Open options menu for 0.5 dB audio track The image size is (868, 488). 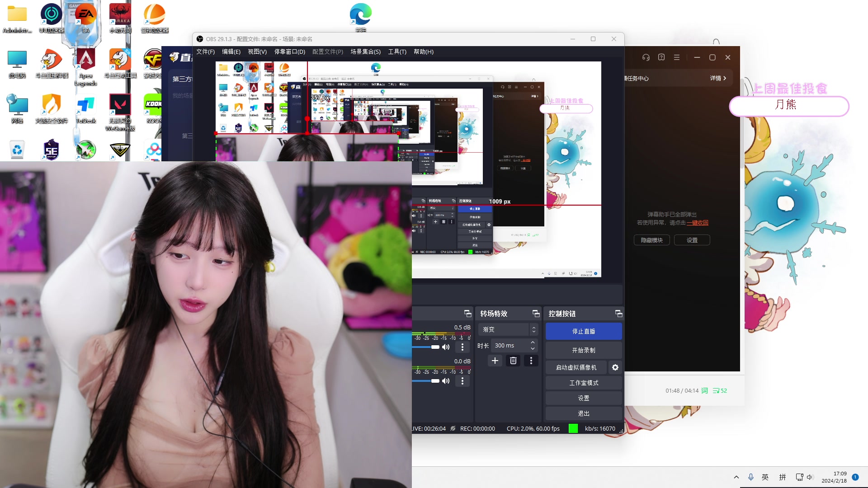pos(462,347)
